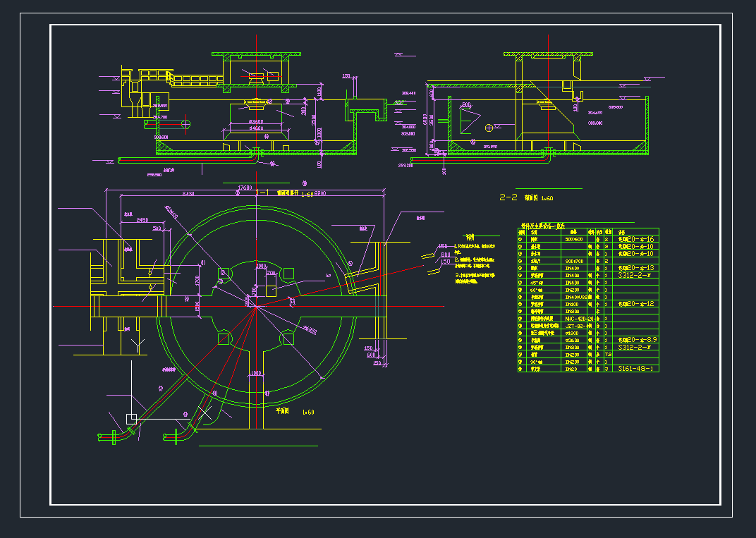This screenshot has height=538, width=756.
Task: Click the UCS crosshair pickbox square
Action: click(x=132, y=418)
